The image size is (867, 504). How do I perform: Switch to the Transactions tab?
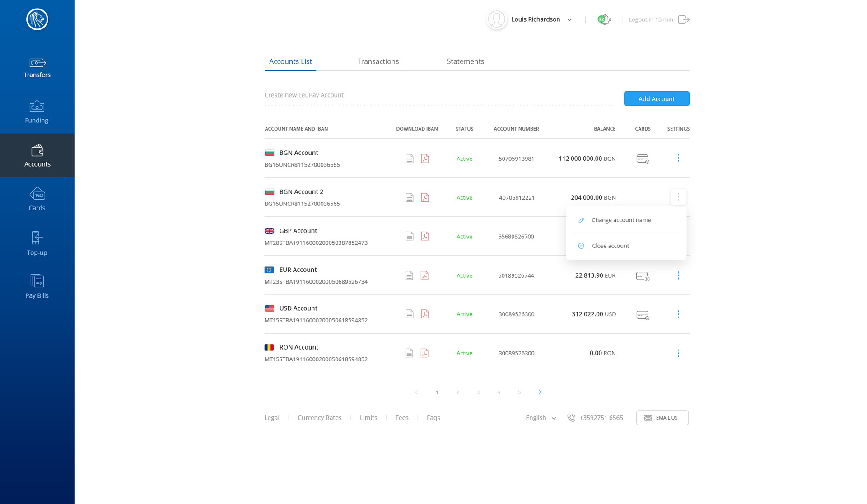[378, 61]
